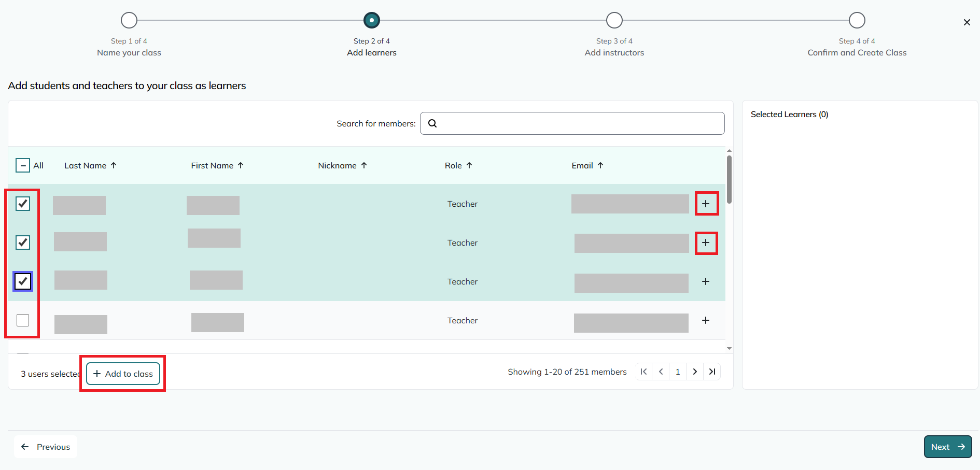Sort the table by Email column
This screenshot has height=470, width=980.
[x=587, y=165]
